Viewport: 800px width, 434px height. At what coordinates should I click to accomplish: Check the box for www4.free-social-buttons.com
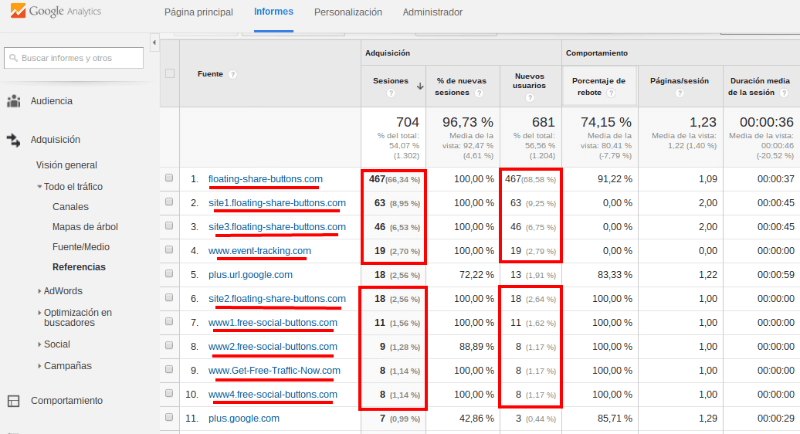pyautogui.click(x=169, y=394)
